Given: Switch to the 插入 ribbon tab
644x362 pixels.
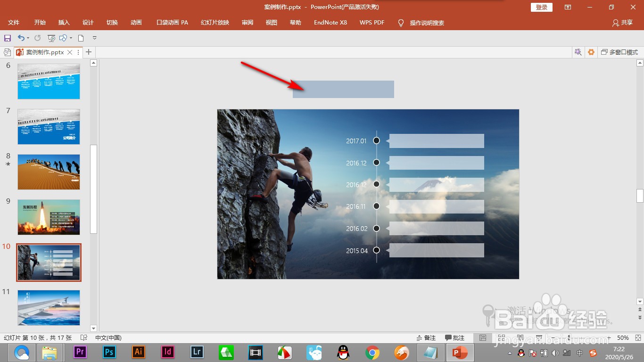Looking at the screenshot, I should coord(64,23).
